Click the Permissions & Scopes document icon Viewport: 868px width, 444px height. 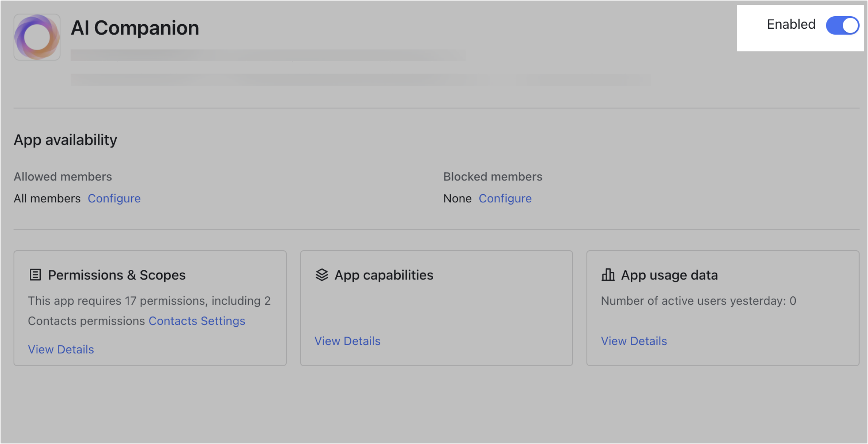pyautogui.click(x=35, y=275)
